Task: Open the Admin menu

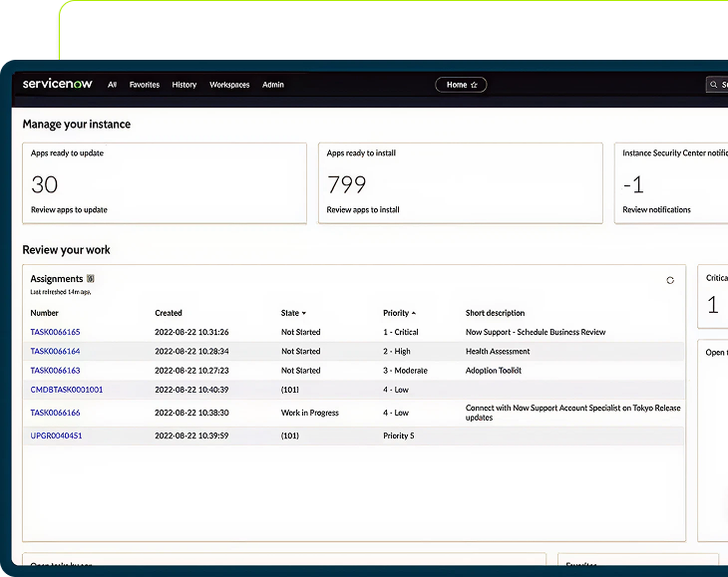Action: (273, 85)
